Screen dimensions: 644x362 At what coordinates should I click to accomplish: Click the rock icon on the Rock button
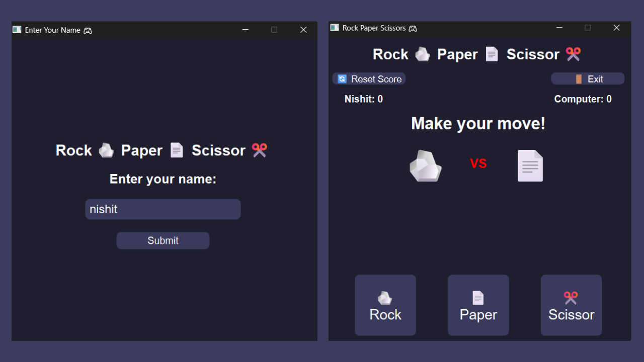coord(385,298)
